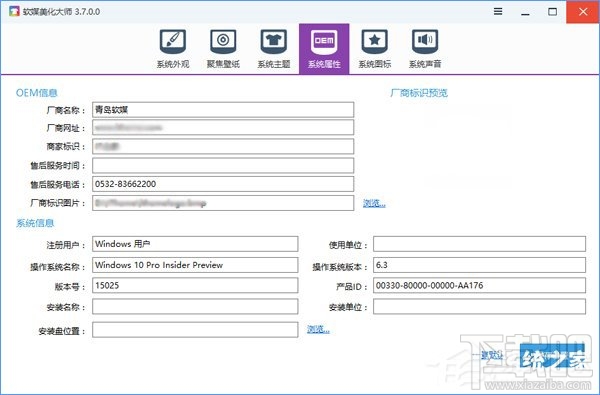Focus the 售后服务时间 input field
Viewport: 600px width, 395px height.
point(223,165)
